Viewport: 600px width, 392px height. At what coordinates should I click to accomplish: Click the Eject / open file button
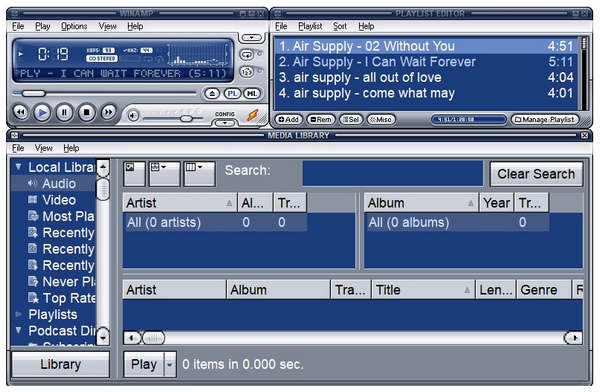click(212, 93)
